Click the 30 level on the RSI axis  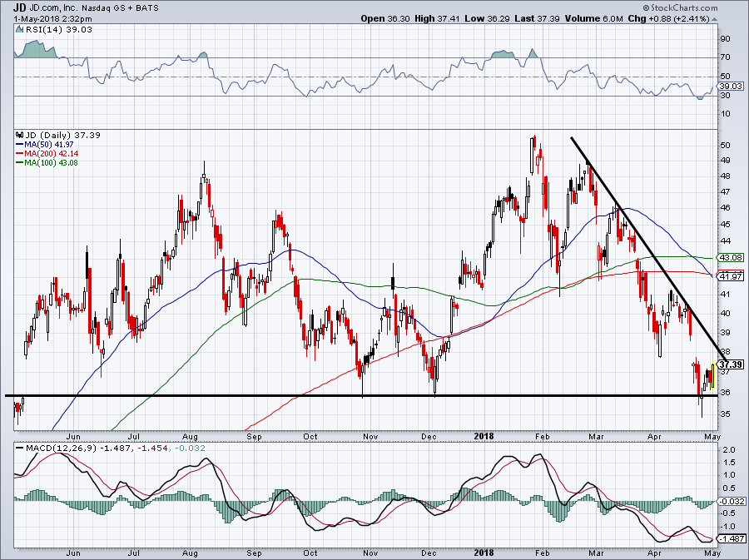click(x=725, y=96)
